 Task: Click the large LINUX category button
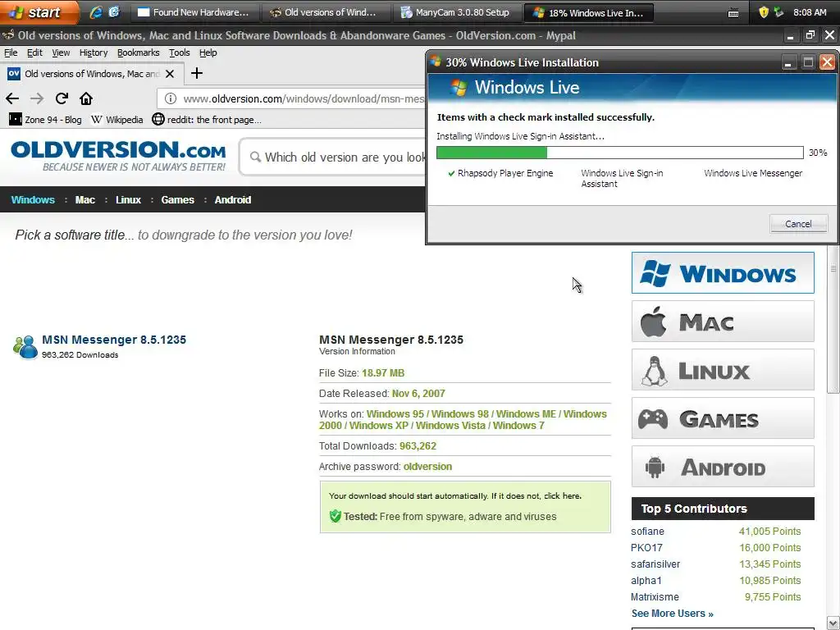(723, 370)
